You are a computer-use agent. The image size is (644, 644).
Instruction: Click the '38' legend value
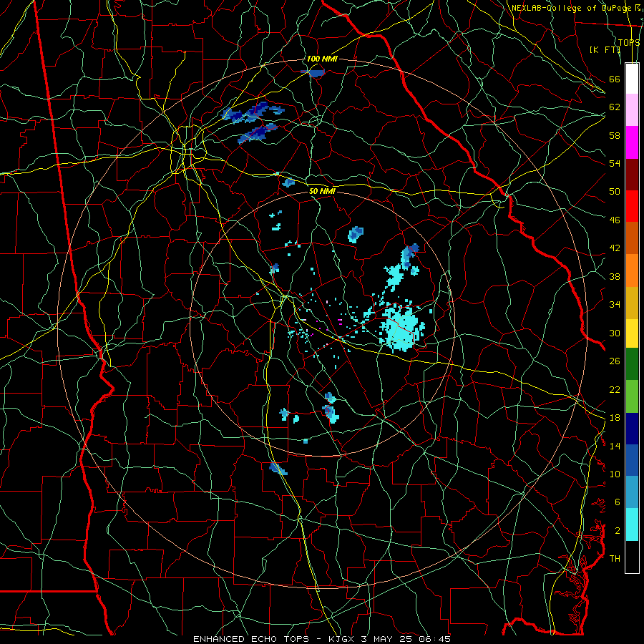615,277
